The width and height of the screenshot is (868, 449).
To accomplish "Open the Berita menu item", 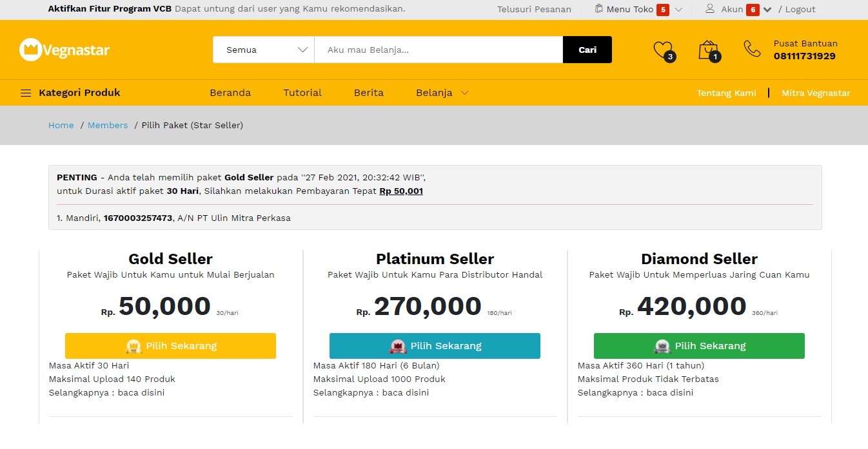I will (369, 93).
